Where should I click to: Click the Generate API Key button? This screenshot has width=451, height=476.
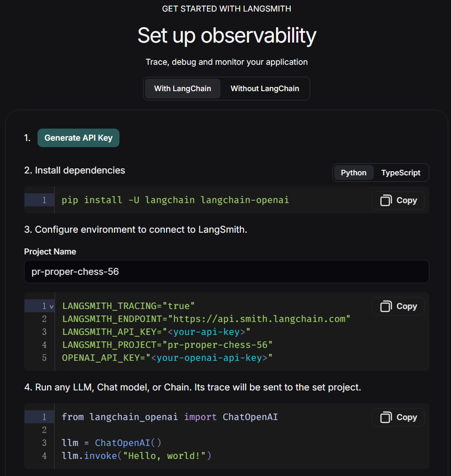pos(78,138)
